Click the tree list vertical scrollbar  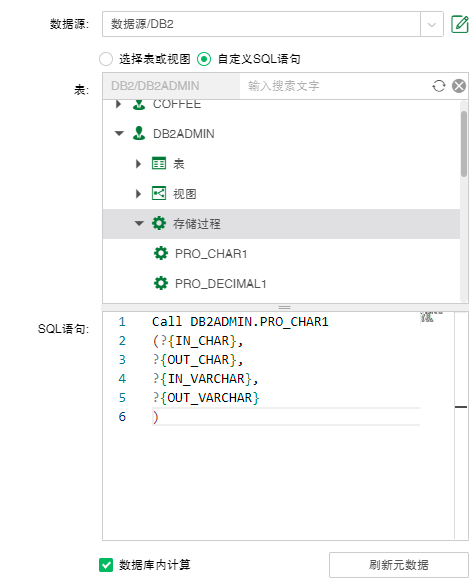pos(464,144)
